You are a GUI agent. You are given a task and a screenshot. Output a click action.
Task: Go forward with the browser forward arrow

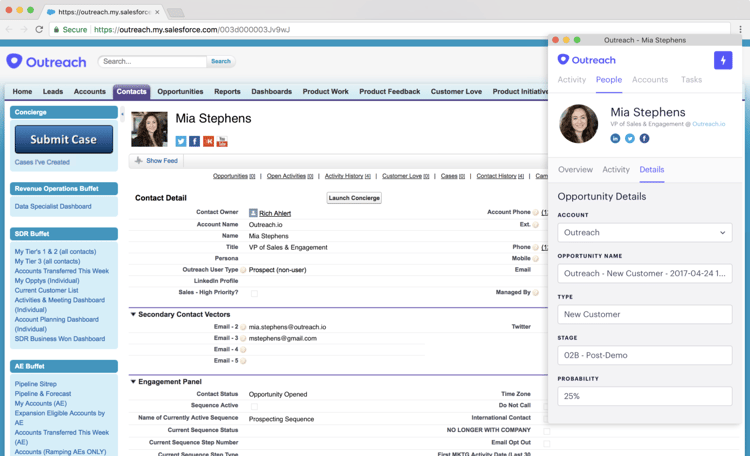[24, 30]
